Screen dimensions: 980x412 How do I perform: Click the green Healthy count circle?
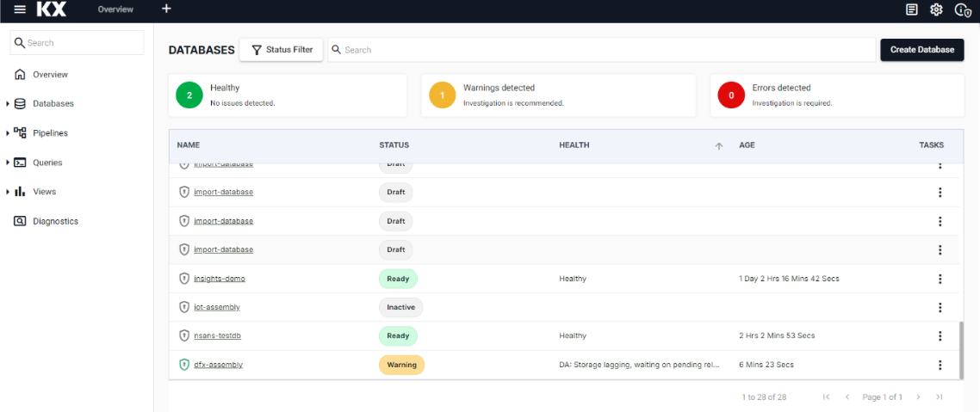pos(189,95)
